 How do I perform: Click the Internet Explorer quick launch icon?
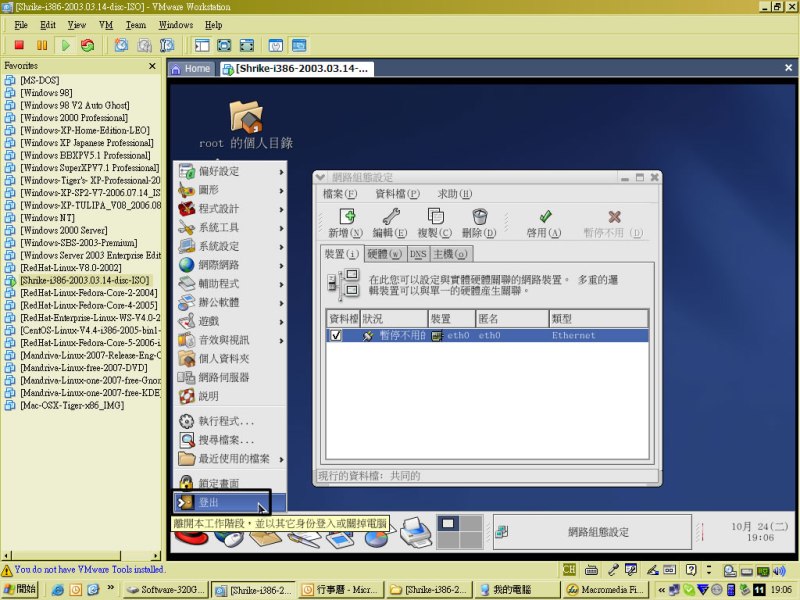point(58,590)
